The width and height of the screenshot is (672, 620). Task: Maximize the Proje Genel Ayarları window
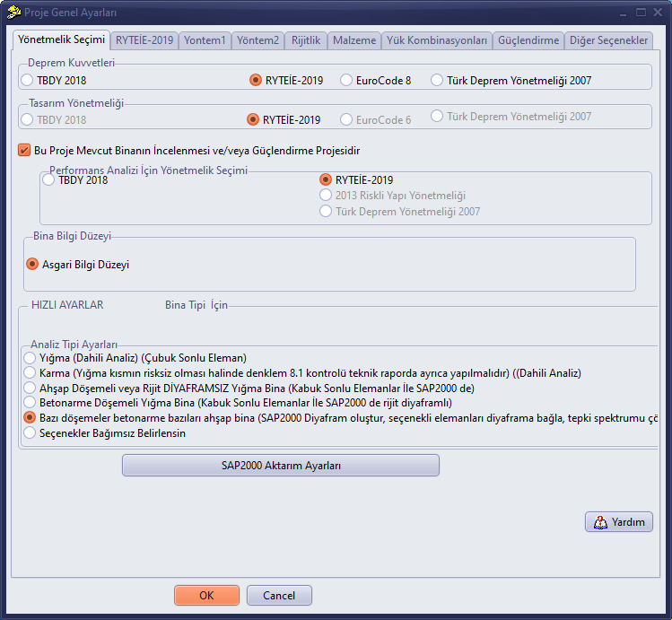[641, 13]
